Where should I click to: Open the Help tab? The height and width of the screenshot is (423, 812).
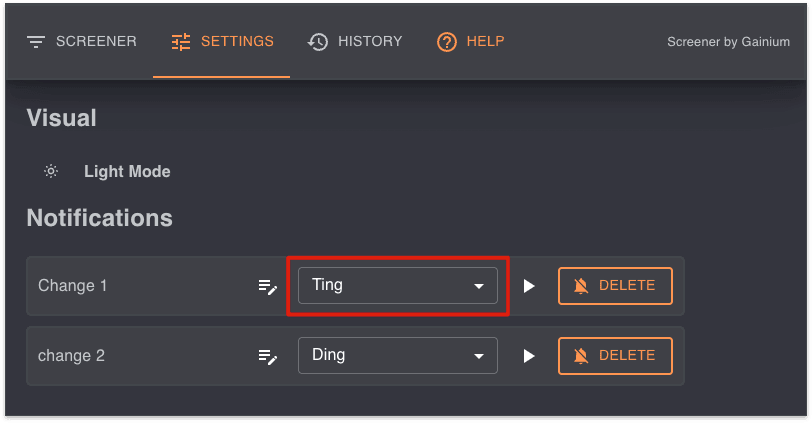point(471,42)
